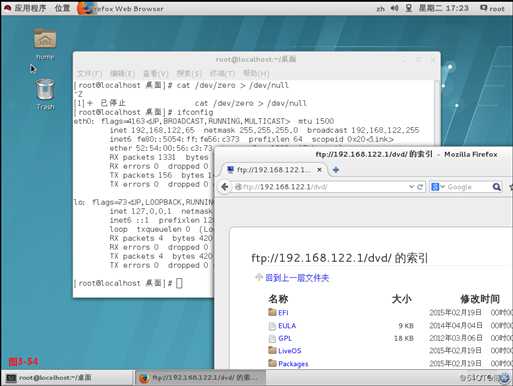Open the zh input method indicator
The image size is (513, 386).
point(381,9)
